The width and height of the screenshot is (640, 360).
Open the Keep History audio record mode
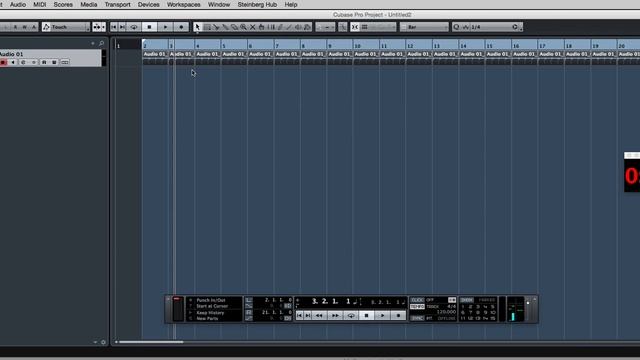(x=210, y=313)
